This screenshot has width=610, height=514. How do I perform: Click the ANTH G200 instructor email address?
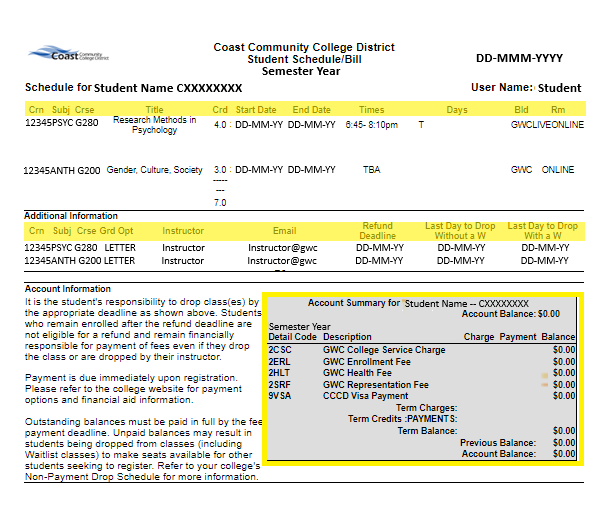[282, 261]
